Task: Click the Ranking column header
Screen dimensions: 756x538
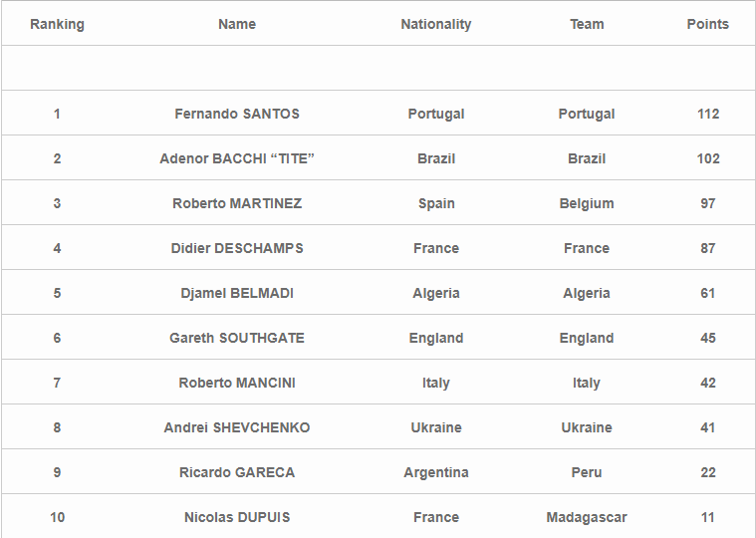Action: [x=57, y=24]
